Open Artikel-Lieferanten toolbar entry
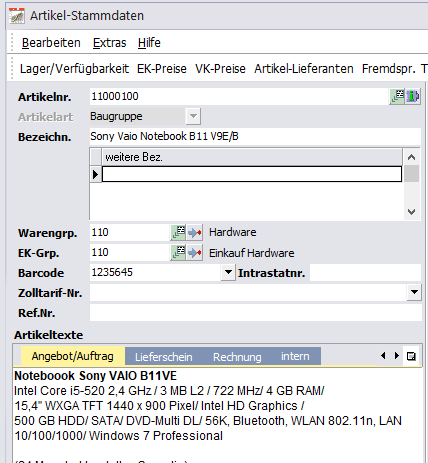This screenshot has height=463, width=428. [304, 69]
